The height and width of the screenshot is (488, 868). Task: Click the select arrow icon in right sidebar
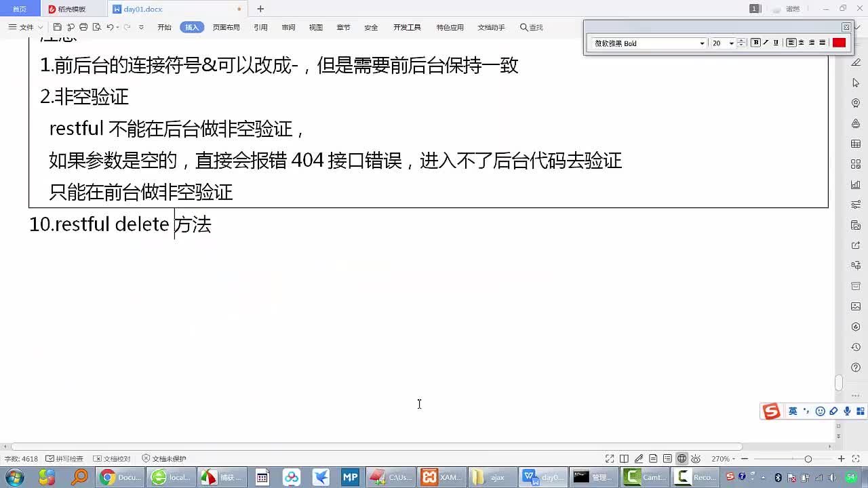(856, 83)
